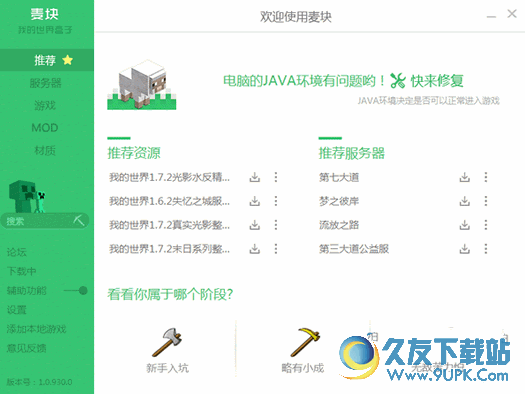Open resource 我的世界1.7.2光影水反精
Screen dimensions: 525x394
(x=169, y=177)
